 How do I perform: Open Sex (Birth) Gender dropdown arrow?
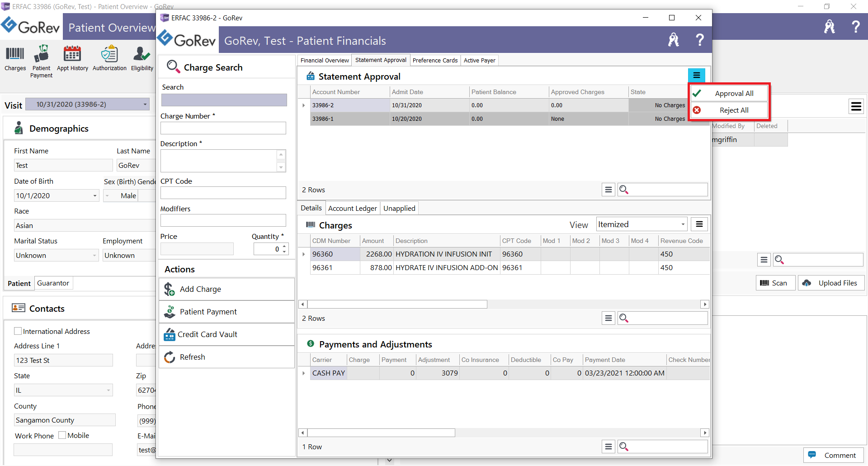pyautogui.click(x=108, y=196)
